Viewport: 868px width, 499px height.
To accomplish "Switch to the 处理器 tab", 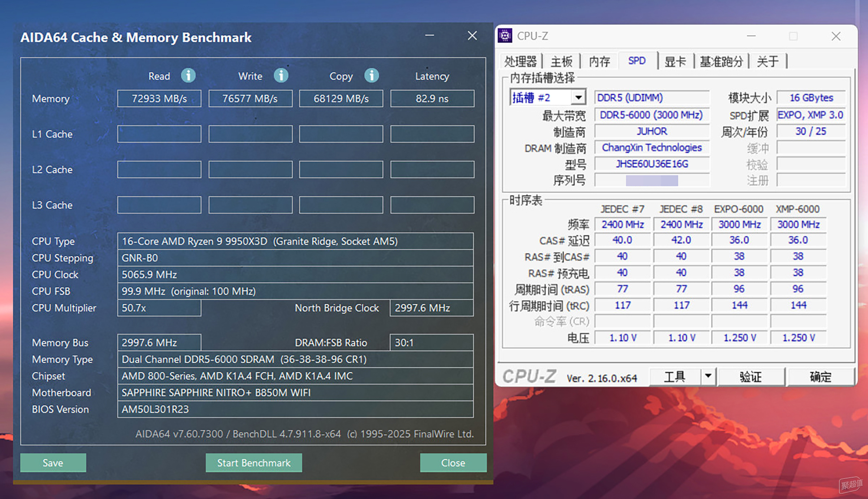I will coord(520,61).
